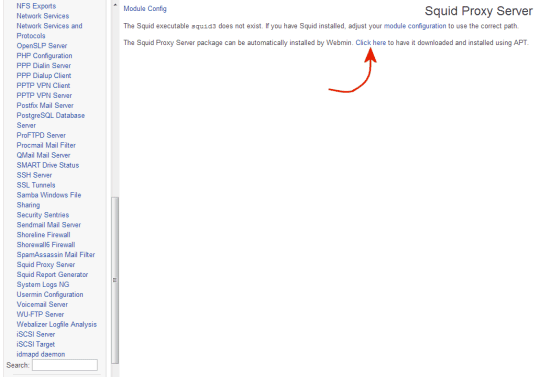Focus the sidebar Search input field
This screenshot has width=550, height=377.
coord(65,365)
